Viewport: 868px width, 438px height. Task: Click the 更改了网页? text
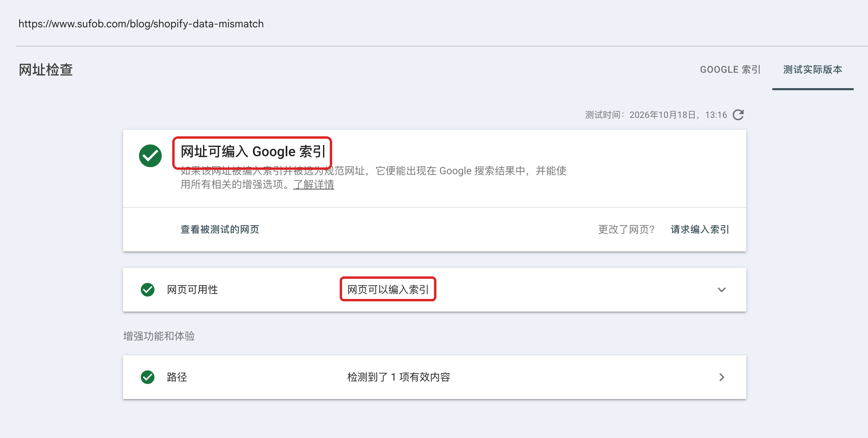[626, 230]
